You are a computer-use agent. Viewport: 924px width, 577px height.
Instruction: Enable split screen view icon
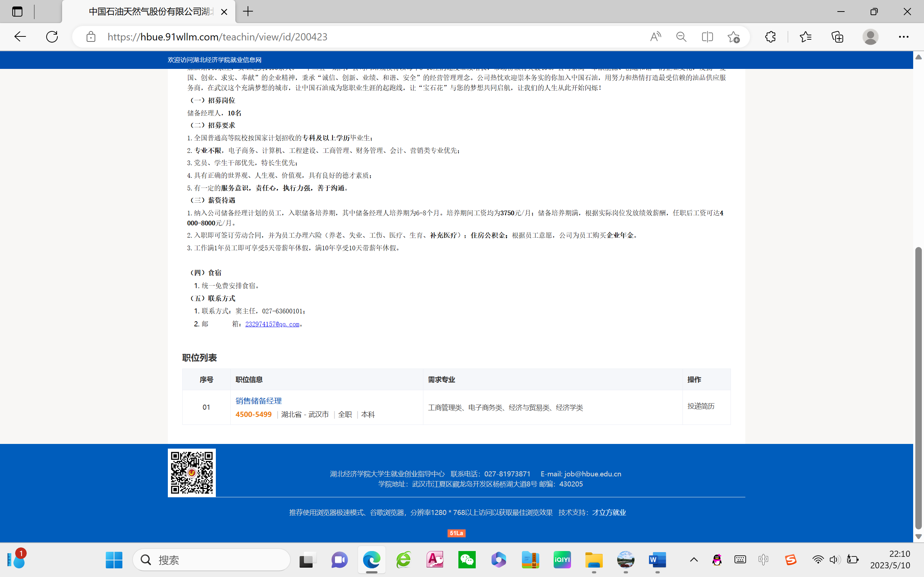tap(707, 37)
